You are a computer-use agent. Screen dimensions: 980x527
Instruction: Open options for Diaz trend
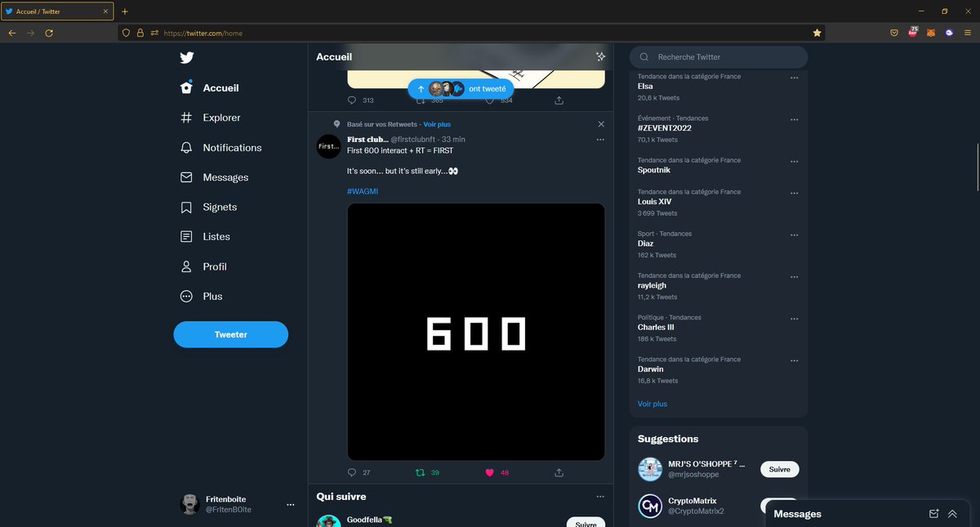[x=794, y=234]
